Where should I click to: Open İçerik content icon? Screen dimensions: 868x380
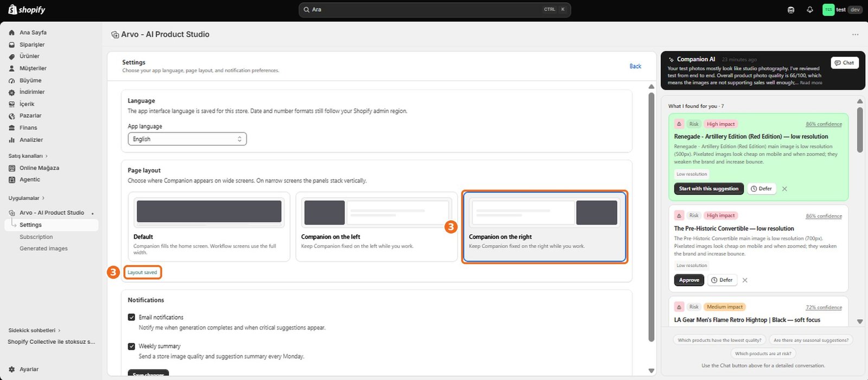coord(12,104)
